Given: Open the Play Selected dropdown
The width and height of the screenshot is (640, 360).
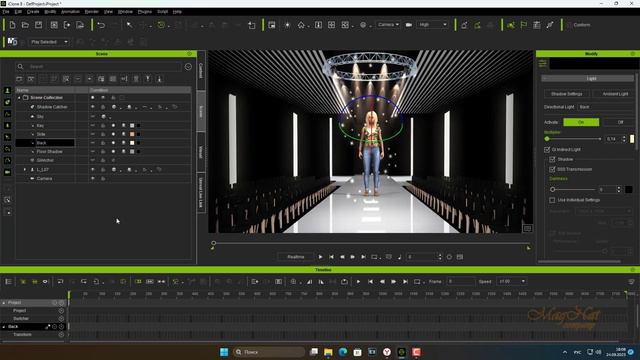Looking at the screenshot, I should [49, 42].
